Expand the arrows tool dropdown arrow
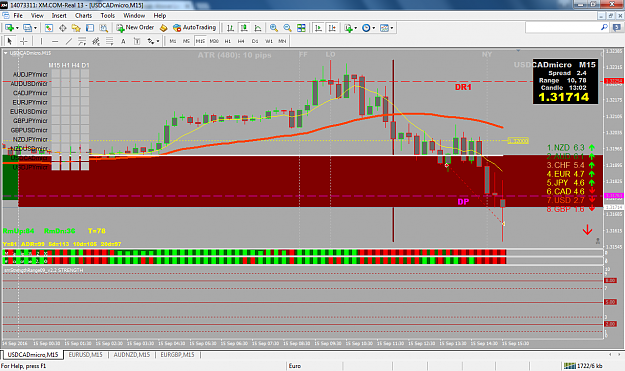 158,41
